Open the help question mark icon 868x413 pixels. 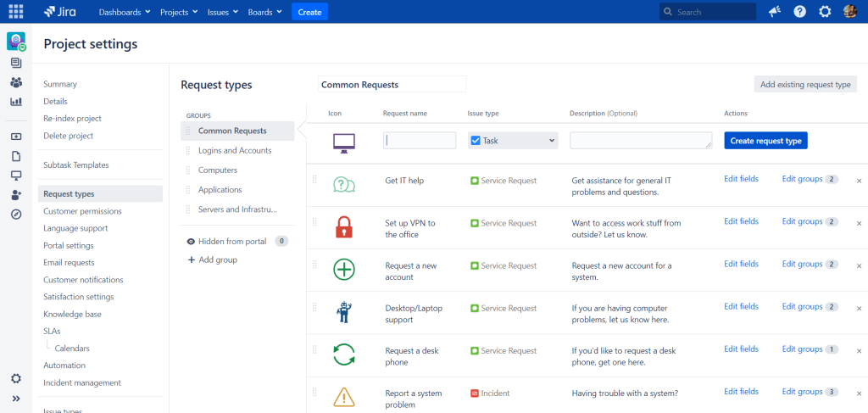(799, 12)
